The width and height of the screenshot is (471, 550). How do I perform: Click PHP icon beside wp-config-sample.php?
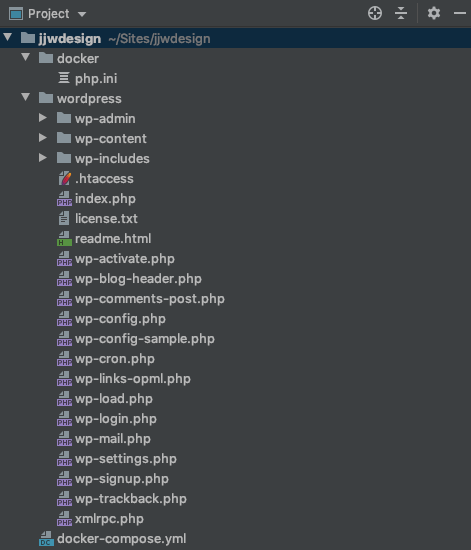point(65,338)
